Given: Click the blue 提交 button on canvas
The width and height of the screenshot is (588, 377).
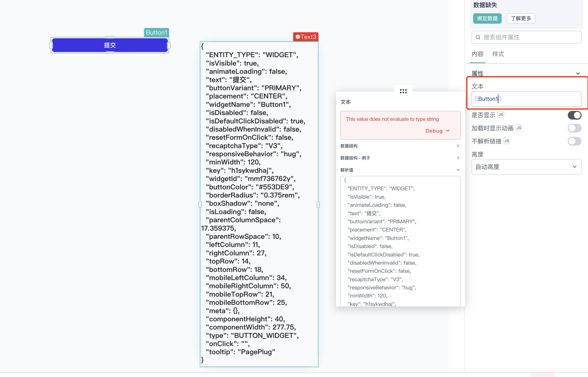Looking at the screenshot, I should click(110, 45).
